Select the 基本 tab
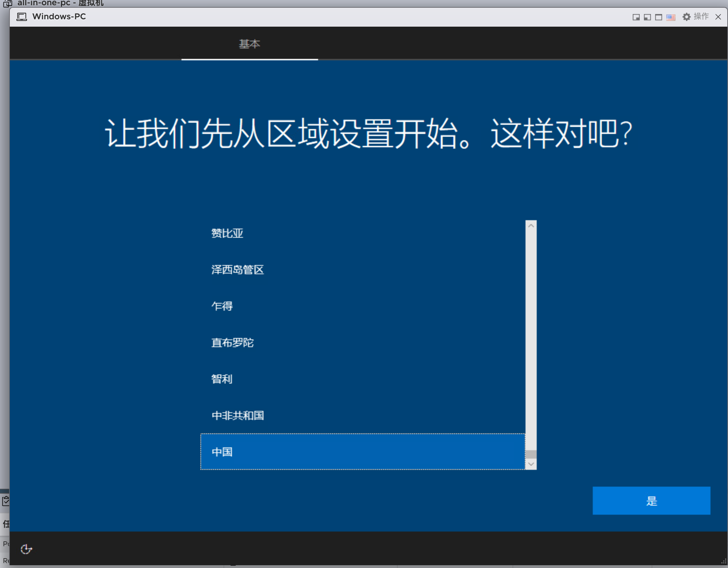 click(249, 44)
